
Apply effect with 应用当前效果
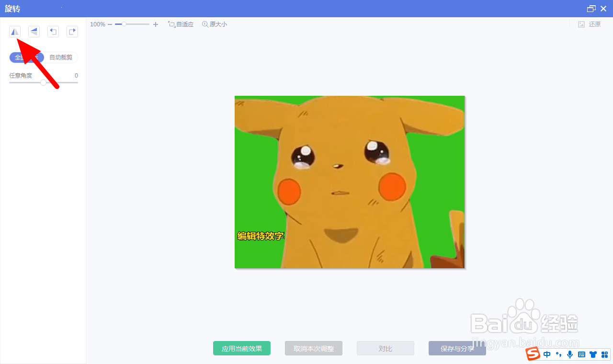point(242,348)
